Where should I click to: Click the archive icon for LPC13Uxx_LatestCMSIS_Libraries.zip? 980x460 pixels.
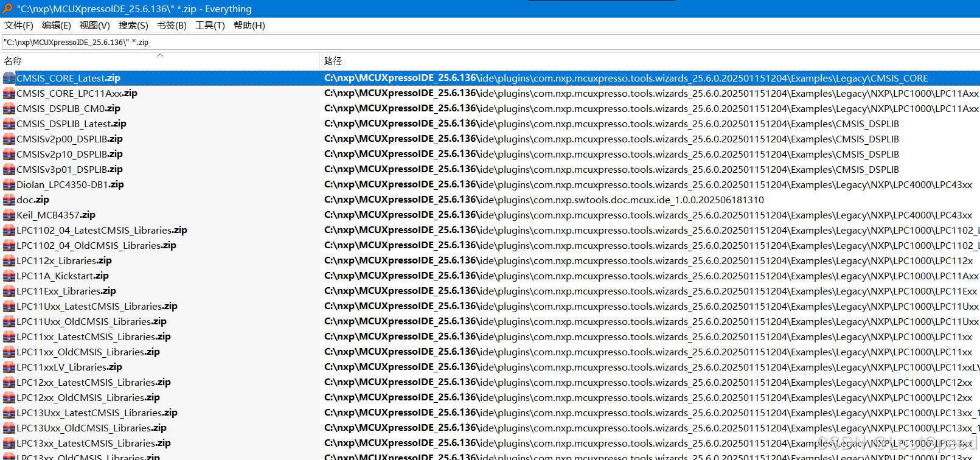click(x=9, y=413)
